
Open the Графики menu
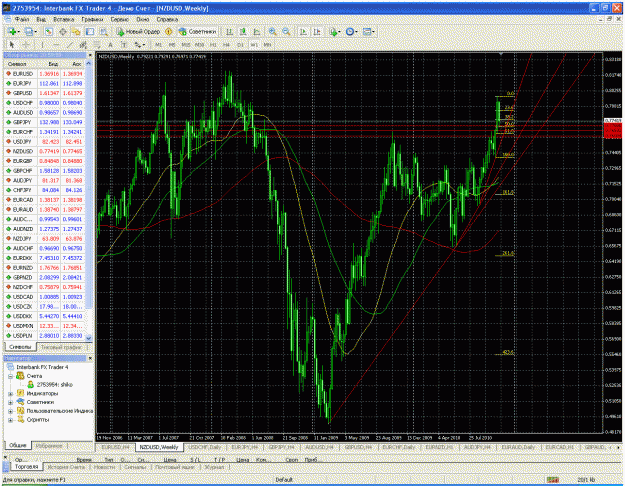click(x=92, y=19)
